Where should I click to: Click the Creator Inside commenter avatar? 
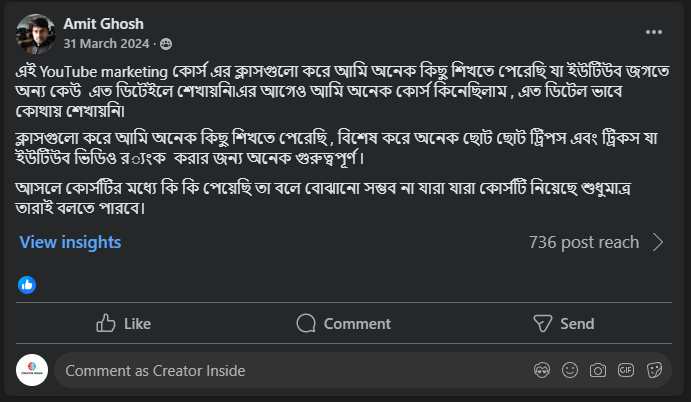(x=34, y=370)
